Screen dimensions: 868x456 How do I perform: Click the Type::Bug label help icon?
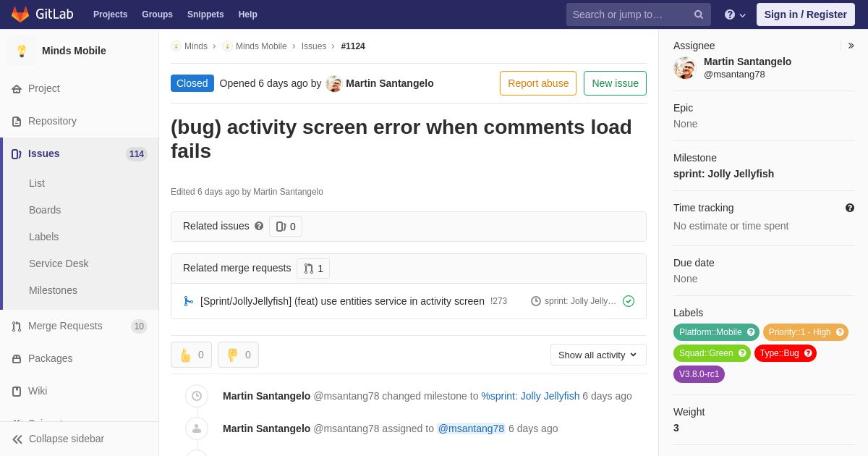[x=808, y=353]
